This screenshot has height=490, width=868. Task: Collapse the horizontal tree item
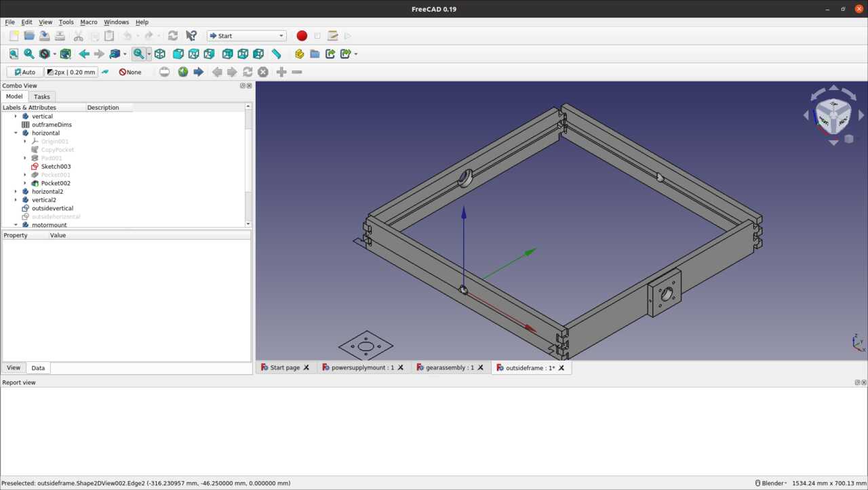[16, 133]
